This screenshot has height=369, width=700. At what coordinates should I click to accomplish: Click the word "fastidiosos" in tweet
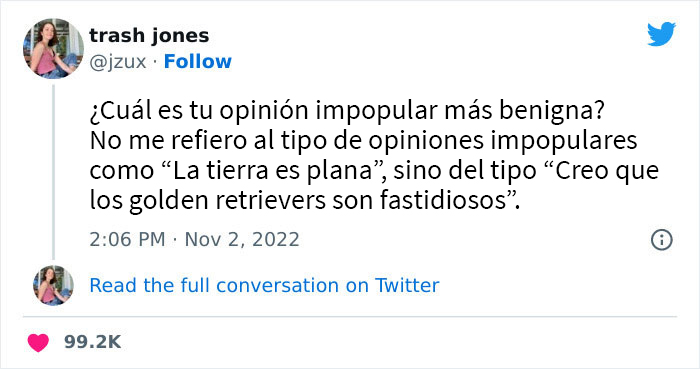tap(444, 200)
